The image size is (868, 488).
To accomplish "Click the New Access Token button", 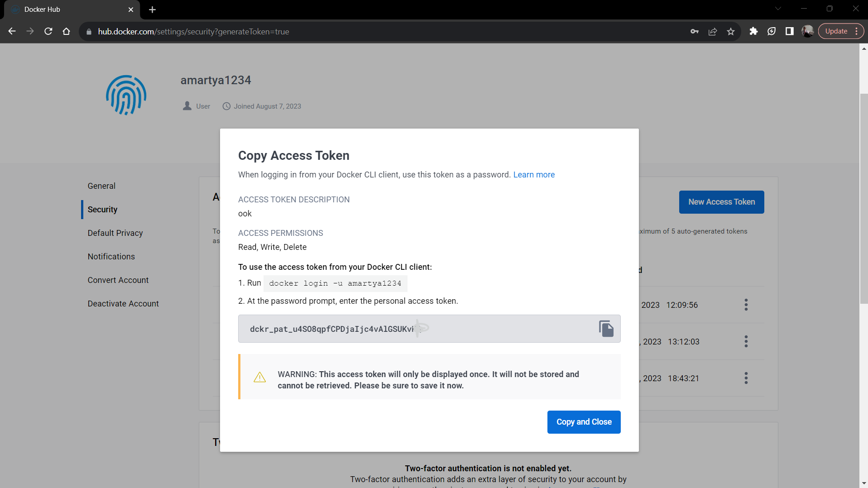I will pos(721,202).
